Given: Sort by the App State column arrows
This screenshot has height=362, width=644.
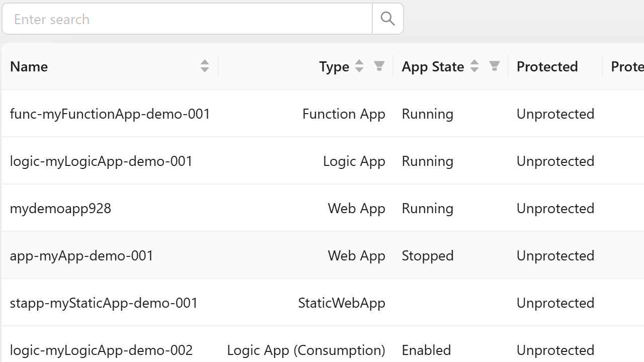Looking at the screenshot, I should tap(474, 66).
